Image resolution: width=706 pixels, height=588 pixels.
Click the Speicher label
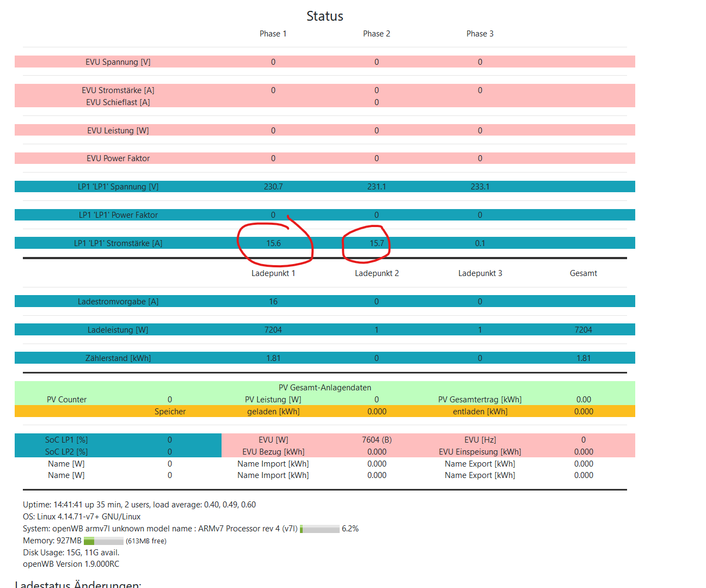pos(170,412)
